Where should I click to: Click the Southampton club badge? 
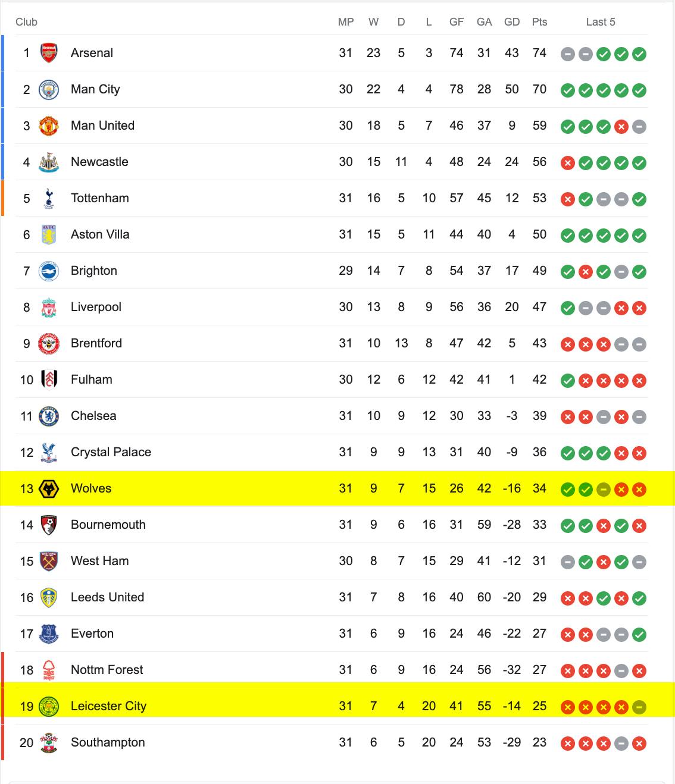[49, 742]
